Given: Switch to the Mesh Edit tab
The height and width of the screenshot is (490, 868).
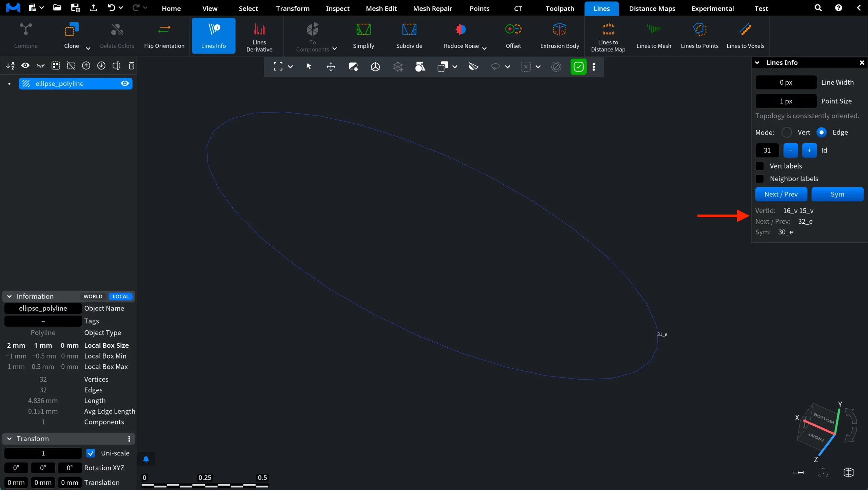Looking at the screenshot, I should coord(381,8).
